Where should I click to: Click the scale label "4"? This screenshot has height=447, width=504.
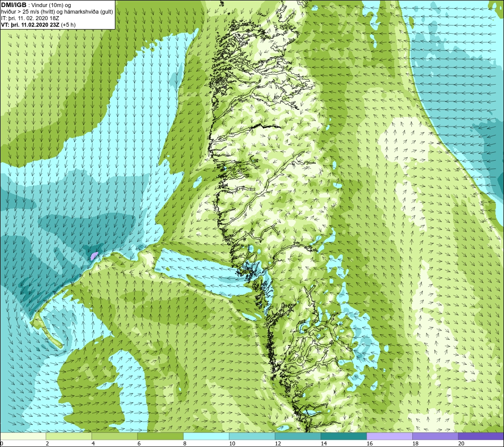[x=93, y=443]
